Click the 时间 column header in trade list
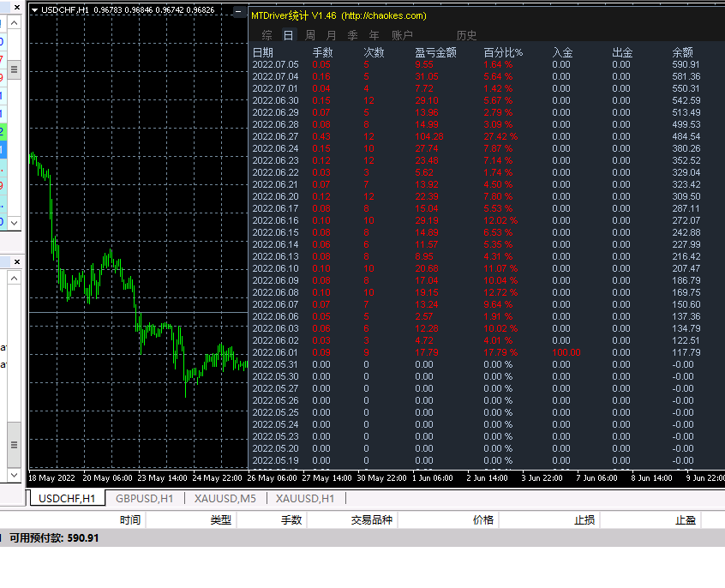Viewport: 725px width, 588px height. (130, 520)
